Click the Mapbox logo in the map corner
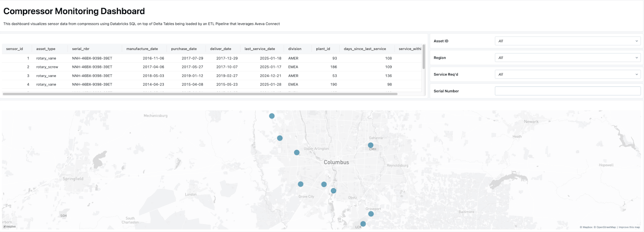The width and height of the screenshot is (644, 232). [9, 227]
